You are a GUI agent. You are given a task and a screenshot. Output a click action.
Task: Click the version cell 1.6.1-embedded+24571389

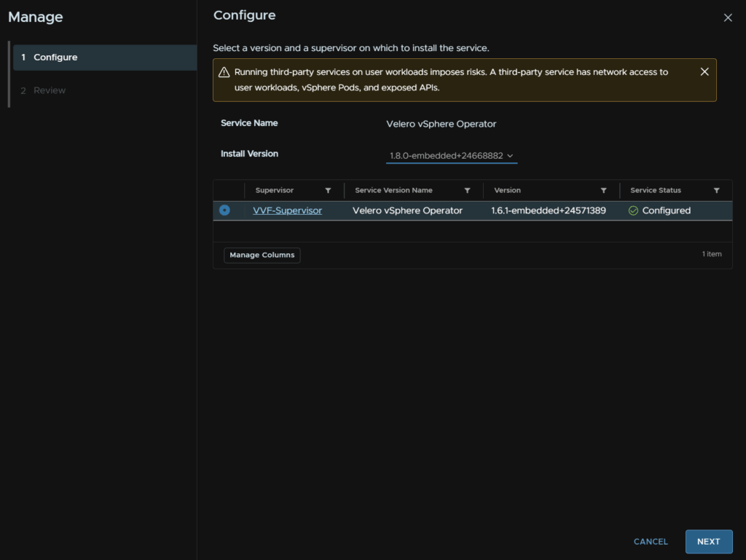pos(549,210)
